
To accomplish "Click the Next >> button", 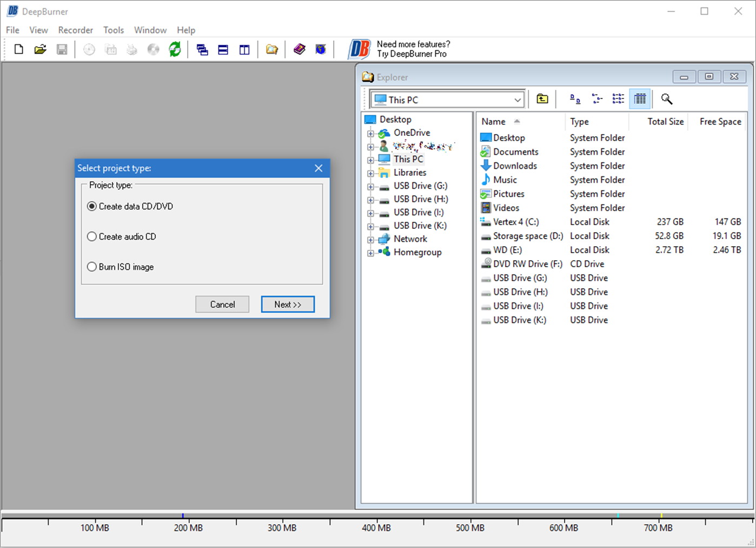I will pyautogui.click(x=288, y=304).
